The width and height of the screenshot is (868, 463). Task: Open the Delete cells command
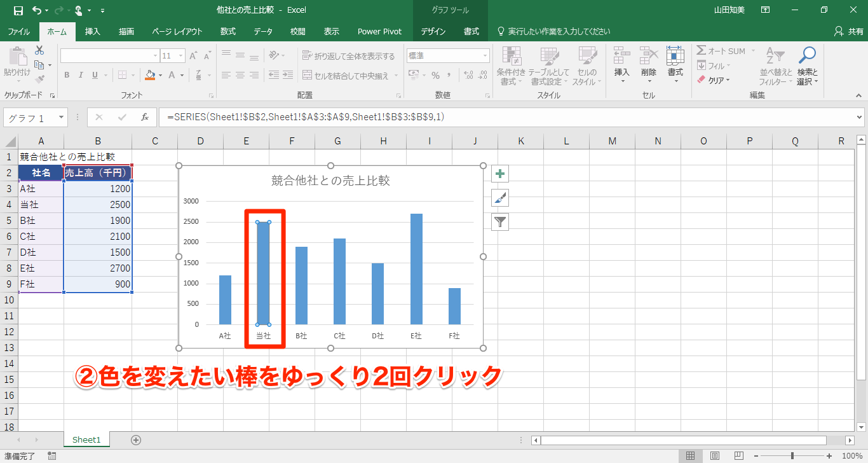649,66
